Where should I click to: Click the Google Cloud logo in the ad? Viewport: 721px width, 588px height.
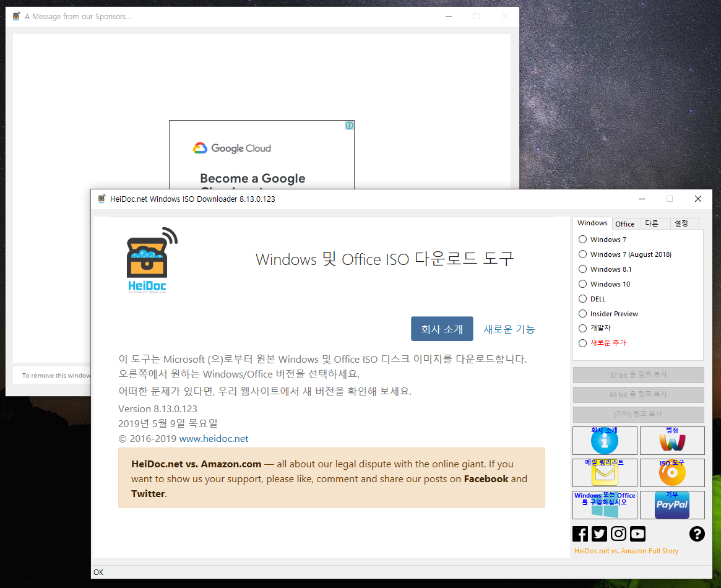click(232, 148)
